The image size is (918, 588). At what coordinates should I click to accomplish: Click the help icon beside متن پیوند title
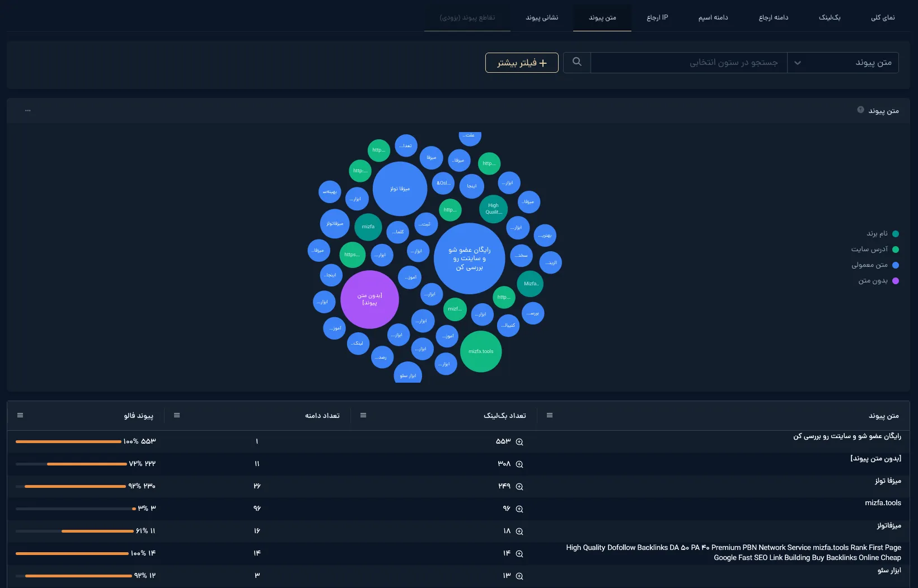click(860, 110)
